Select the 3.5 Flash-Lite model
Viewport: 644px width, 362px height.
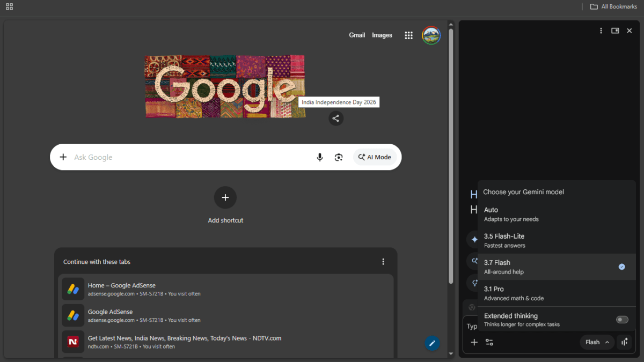click(x=557, y=240)
